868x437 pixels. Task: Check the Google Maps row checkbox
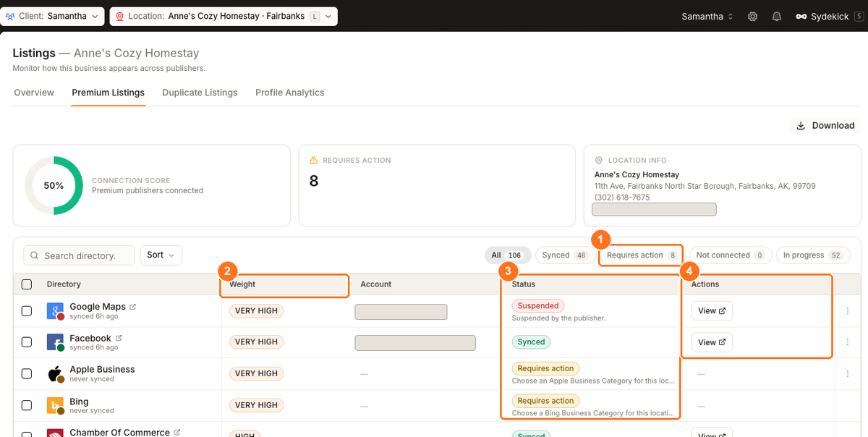tap(27, 311)
